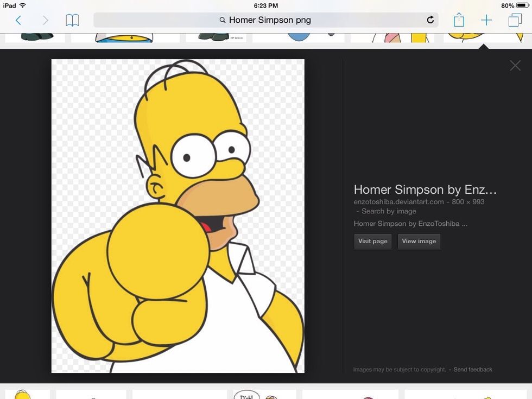Tap the Send feedback link

[x=473, y=369]
